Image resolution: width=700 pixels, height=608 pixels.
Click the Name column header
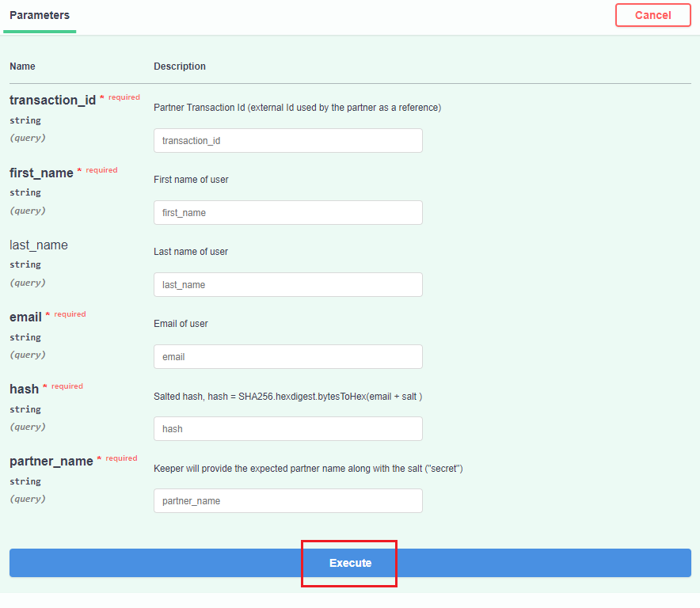point(22,66)
